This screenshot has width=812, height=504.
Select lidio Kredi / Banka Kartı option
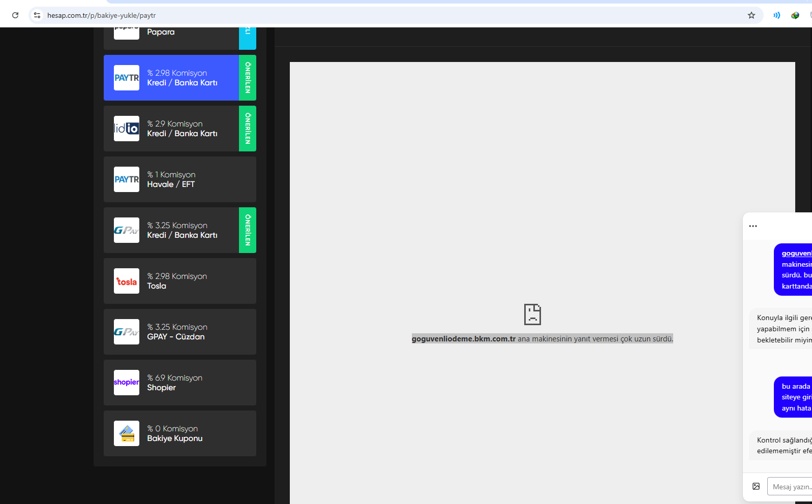click(x=180, y=129)
